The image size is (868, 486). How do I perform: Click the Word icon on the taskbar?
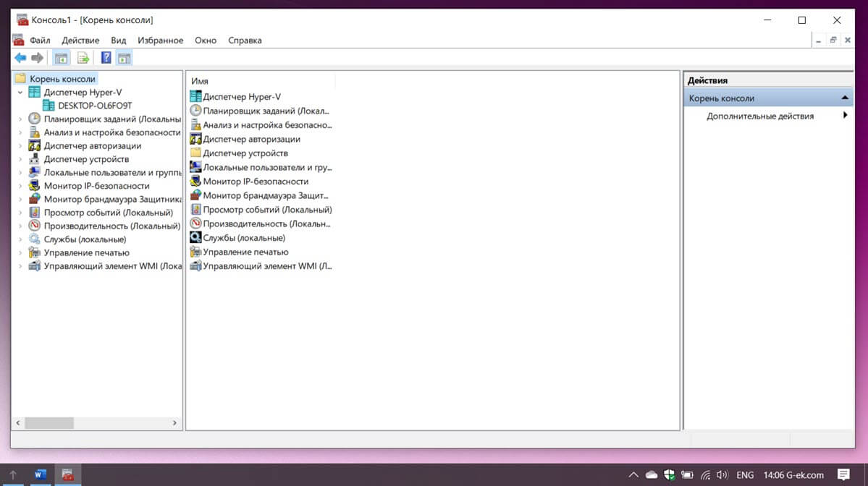[40, 474]
